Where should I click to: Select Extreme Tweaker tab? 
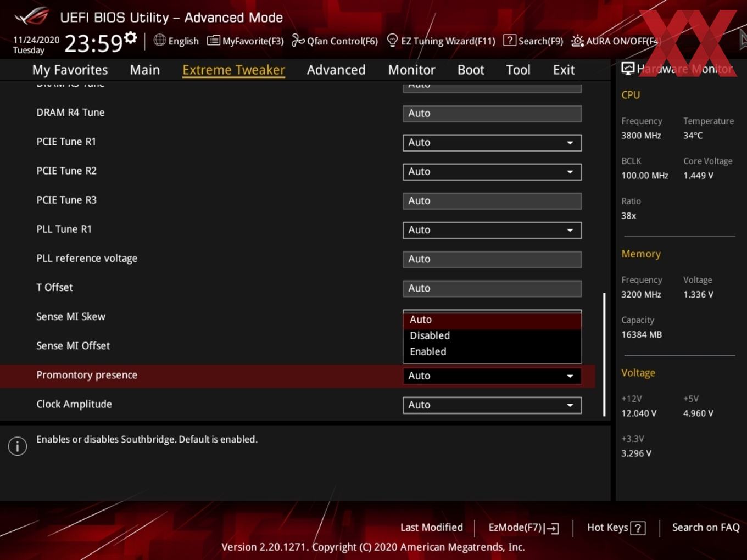tap(233, 70)
